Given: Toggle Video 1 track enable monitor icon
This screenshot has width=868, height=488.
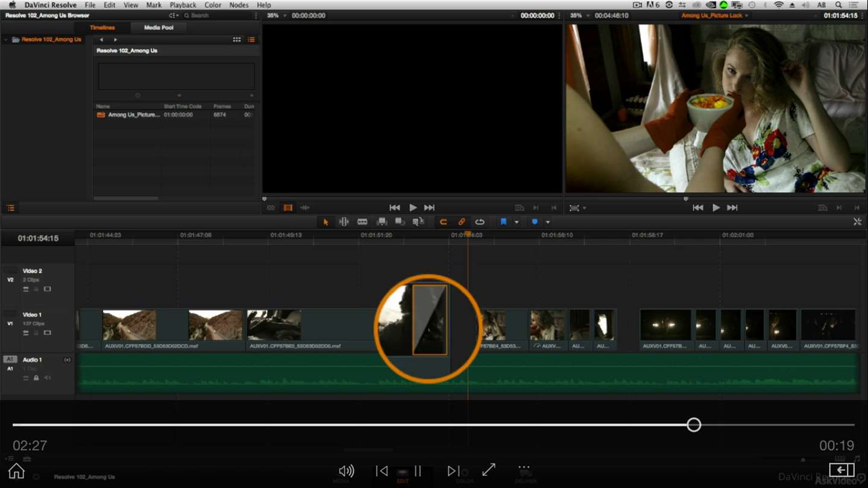Looking at the screenshot, I should (x=47, y=333).
